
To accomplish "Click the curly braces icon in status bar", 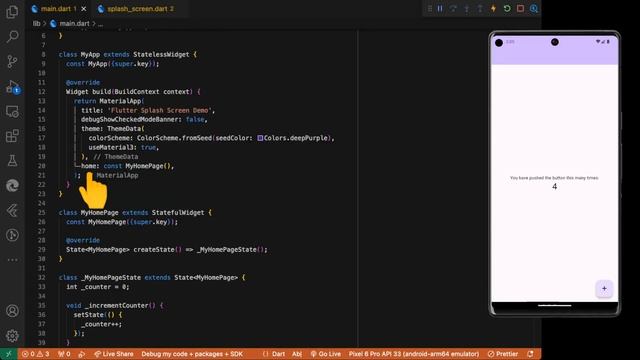I will (x=266, y=354).
